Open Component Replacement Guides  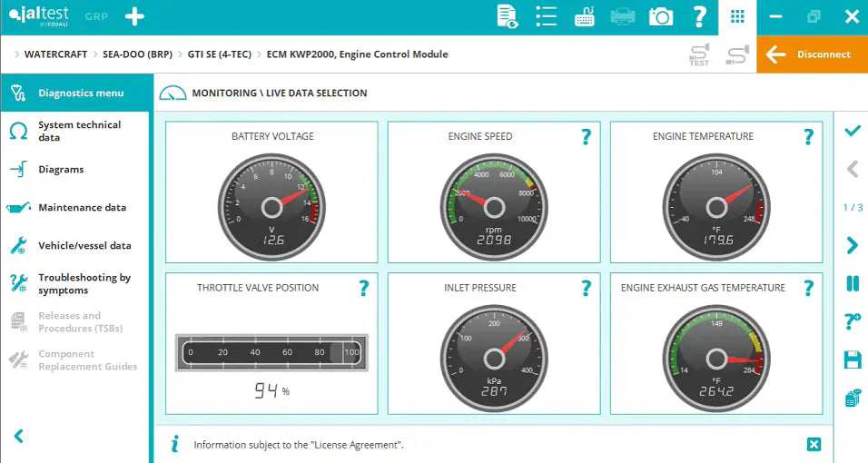(x=74, y=360)
